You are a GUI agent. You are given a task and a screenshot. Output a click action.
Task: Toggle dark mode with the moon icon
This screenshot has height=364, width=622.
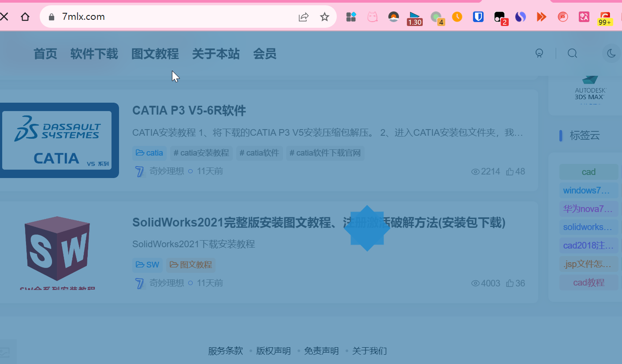(x=611, y=53)
